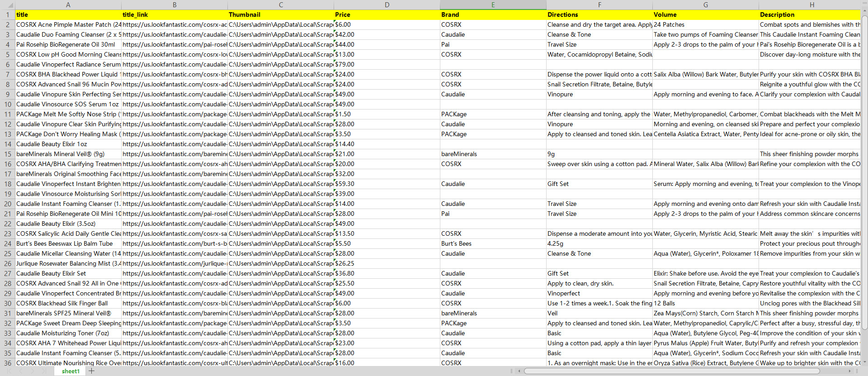Add a new sheet with plus icon
The image size is (868, 376).
coord(92,371)
